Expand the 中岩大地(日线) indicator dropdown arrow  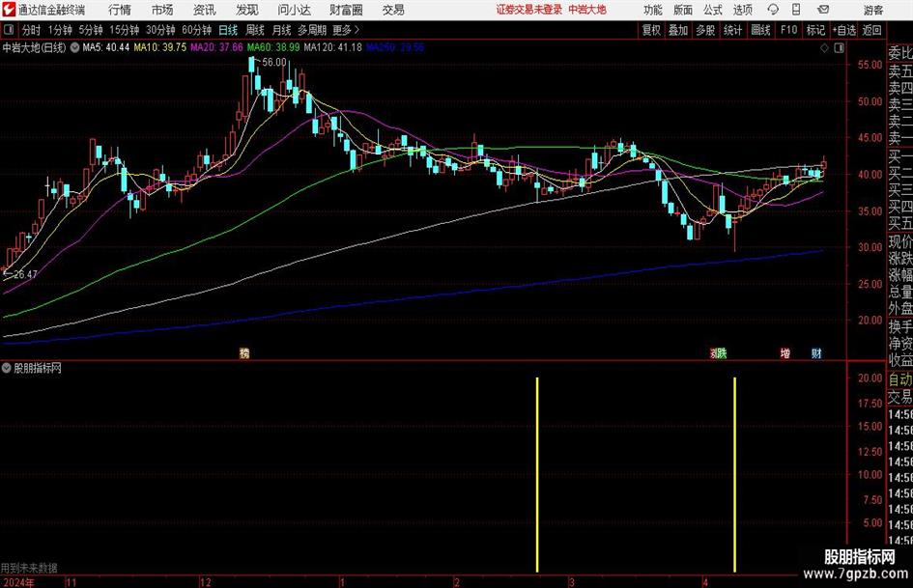click(74, 47)
